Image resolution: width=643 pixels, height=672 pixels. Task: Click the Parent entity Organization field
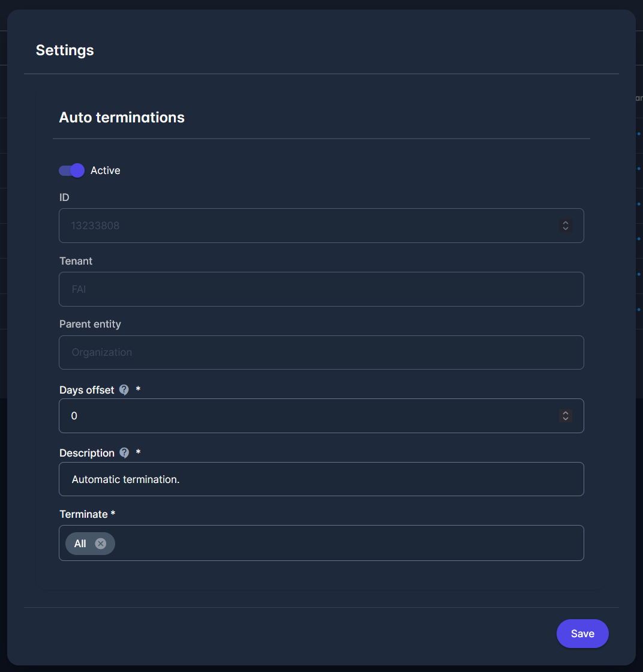coord(321,352)
